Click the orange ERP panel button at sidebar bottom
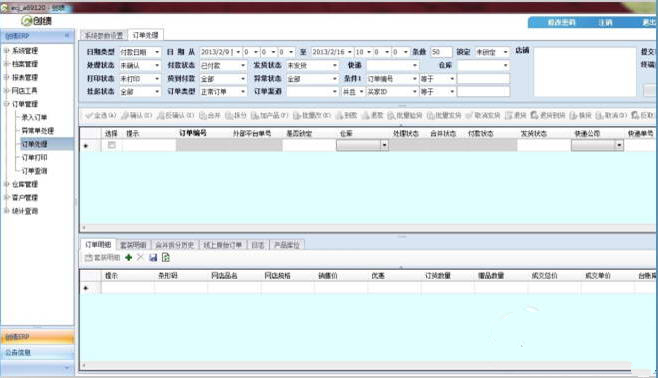658x378 pixels. (37, 337)
